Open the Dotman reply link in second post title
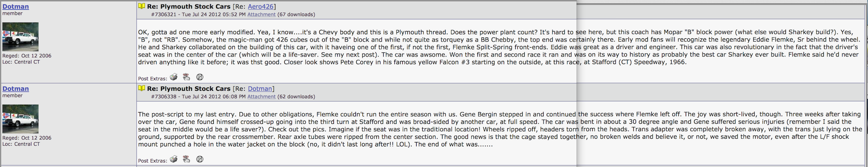This screenshot has width=868, height=167. point(260,89)
